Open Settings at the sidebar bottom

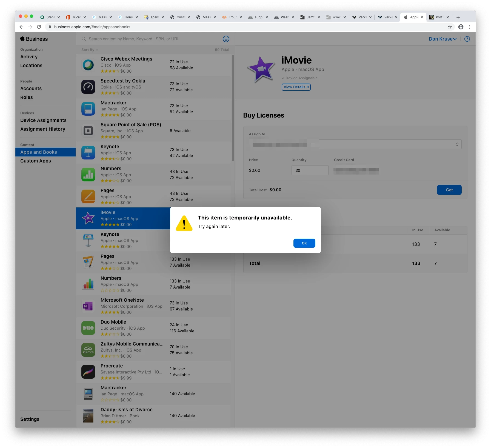click(30, 419)
